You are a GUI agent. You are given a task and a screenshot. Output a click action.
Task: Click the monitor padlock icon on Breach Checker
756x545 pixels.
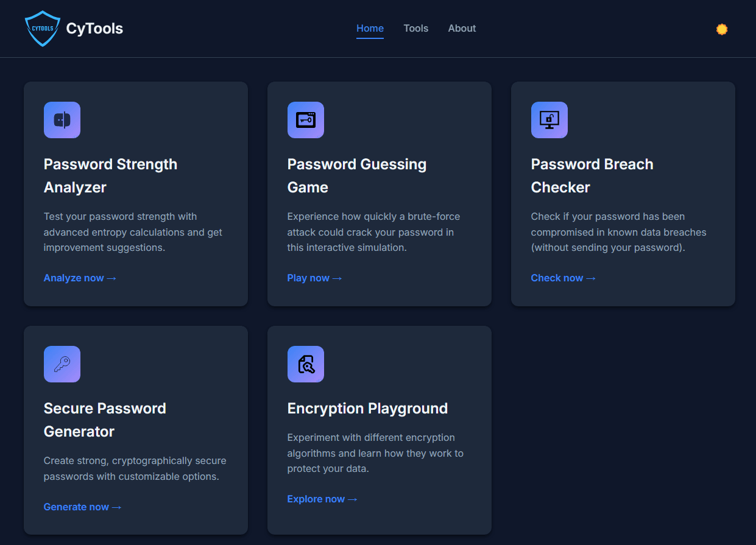[549, 120]
